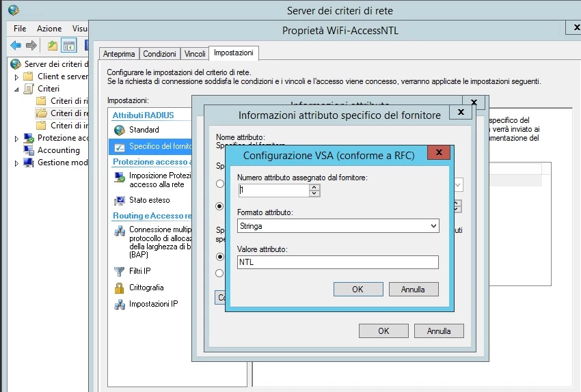Select the second radio button near the fornitore spinner

pyautogui.click(x=219, y=206)
